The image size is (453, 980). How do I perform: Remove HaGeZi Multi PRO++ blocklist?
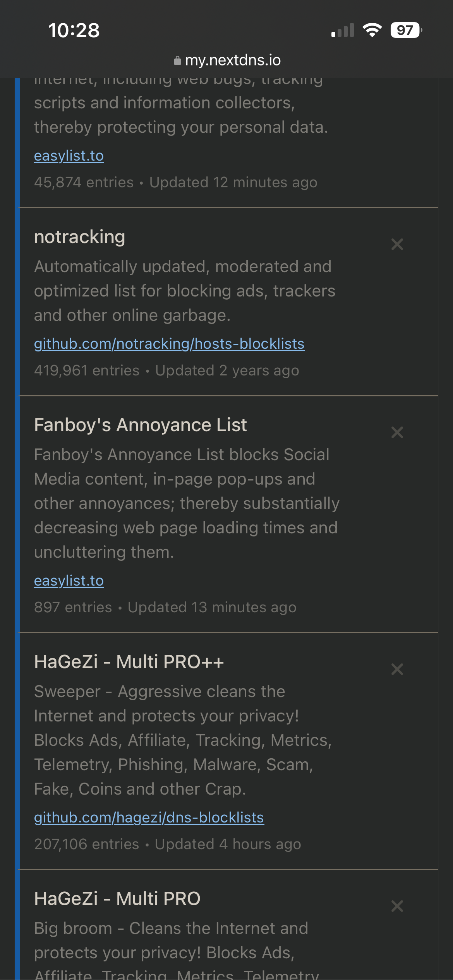397,669
